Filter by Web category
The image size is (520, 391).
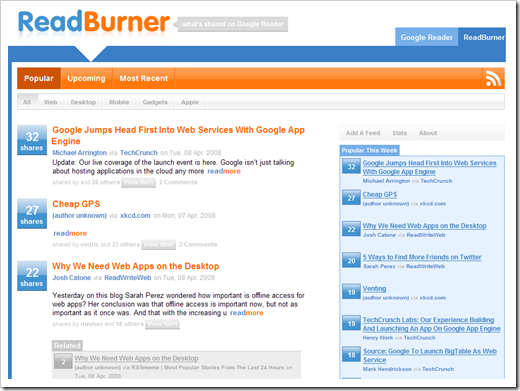pos(51,102)
